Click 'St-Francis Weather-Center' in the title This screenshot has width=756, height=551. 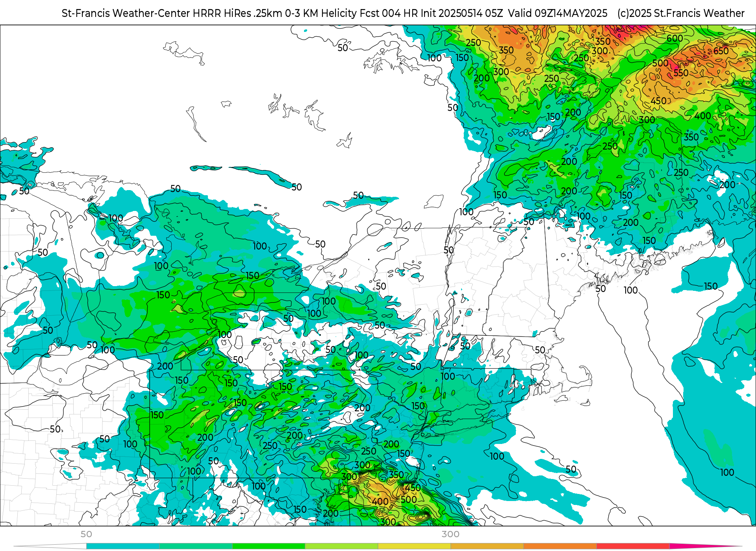[126, 13]
